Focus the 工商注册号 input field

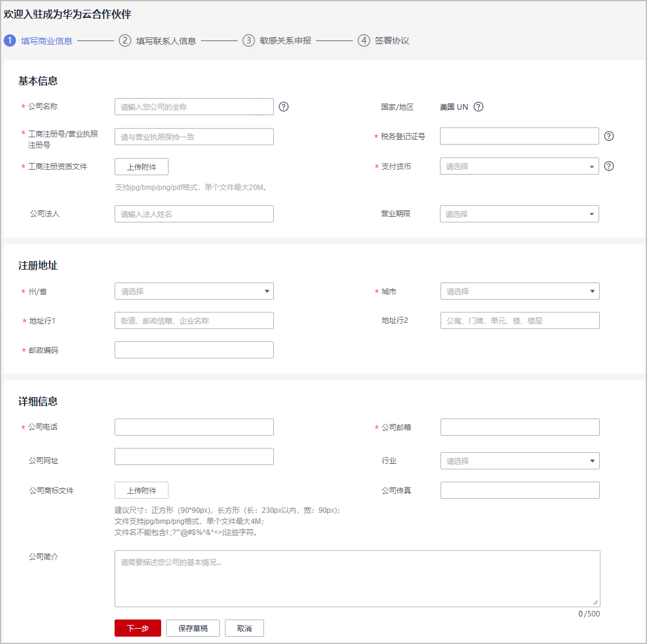pyautogui.click(x=194, y=137)
